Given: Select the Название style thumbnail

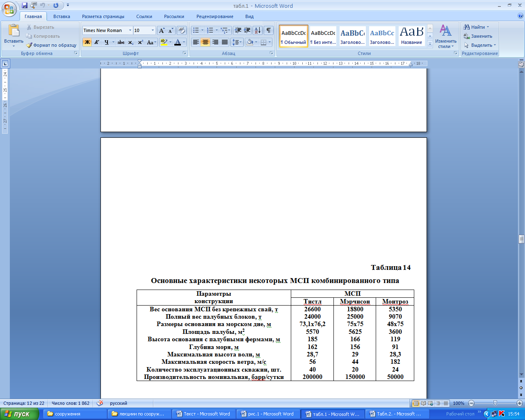Looking at the screenshot, I should (411, 36).
